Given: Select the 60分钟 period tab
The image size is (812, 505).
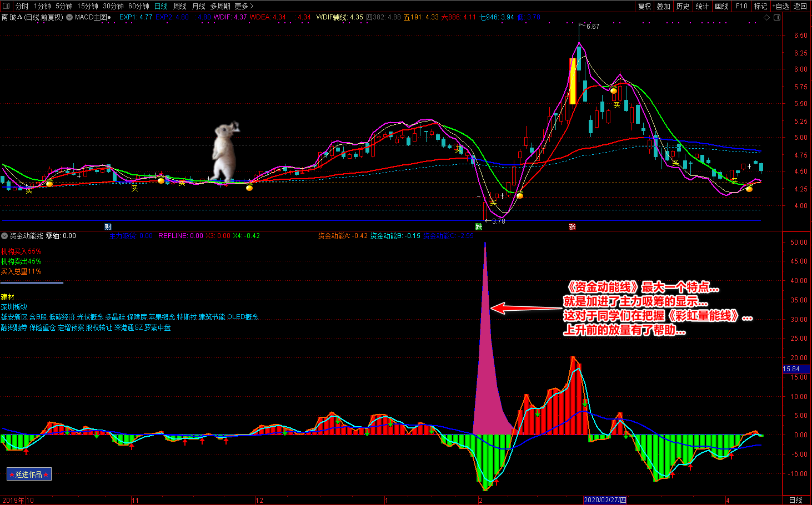Looking at the screenshot, I should pos(138,6).
